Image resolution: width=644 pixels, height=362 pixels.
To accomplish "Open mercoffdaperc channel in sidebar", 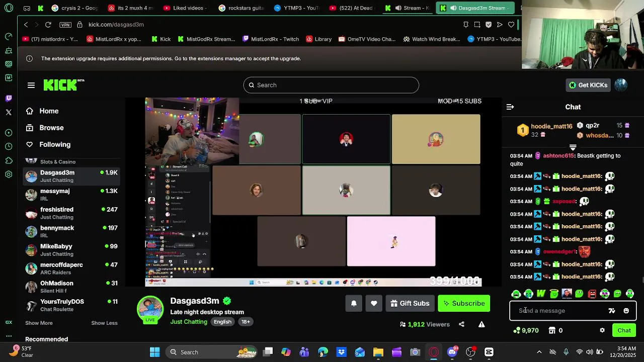I will pyautogui.click(x=71, y=268).
